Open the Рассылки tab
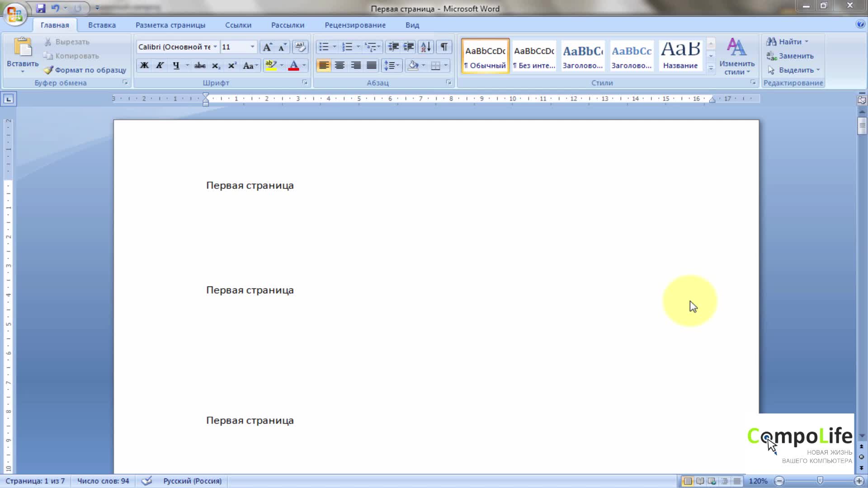This screenshot has width=868, height=488. [288, 25]
